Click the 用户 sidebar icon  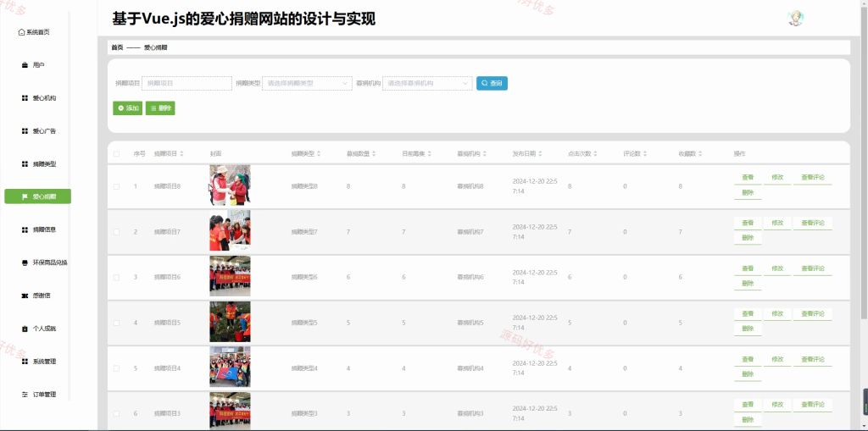25,65
